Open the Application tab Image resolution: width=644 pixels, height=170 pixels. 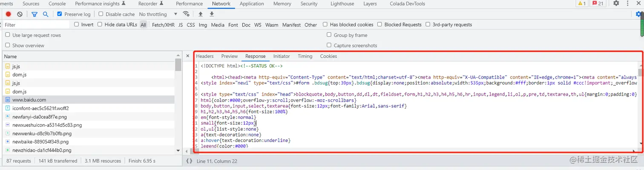252,3
